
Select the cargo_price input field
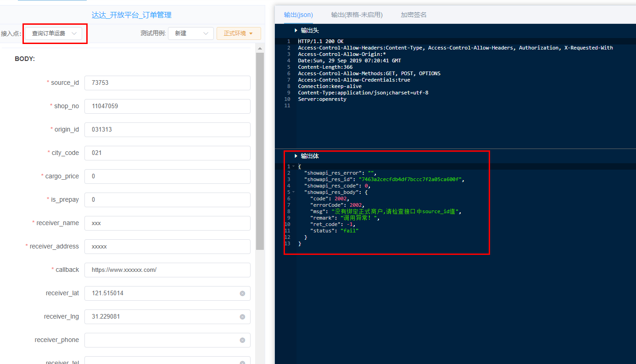pyautogui.click(x=167, y=176)
